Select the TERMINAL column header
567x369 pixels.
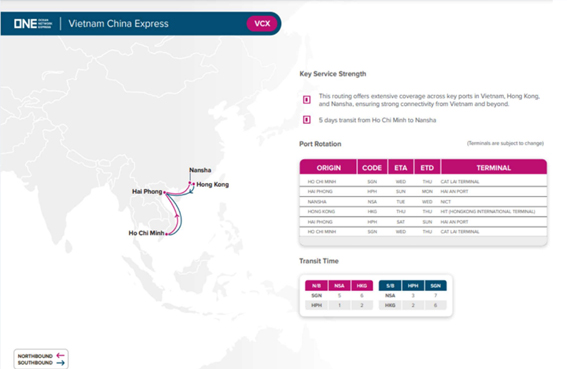494,167
